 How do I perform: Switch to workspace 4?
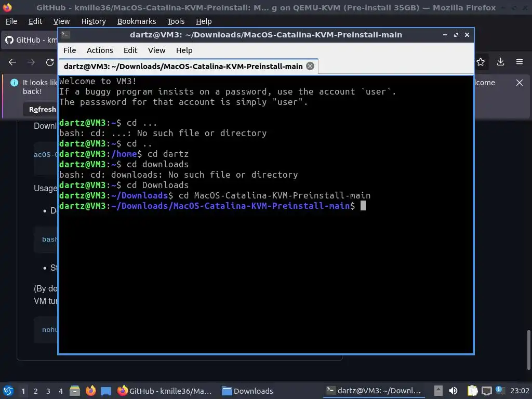(61, 391)
